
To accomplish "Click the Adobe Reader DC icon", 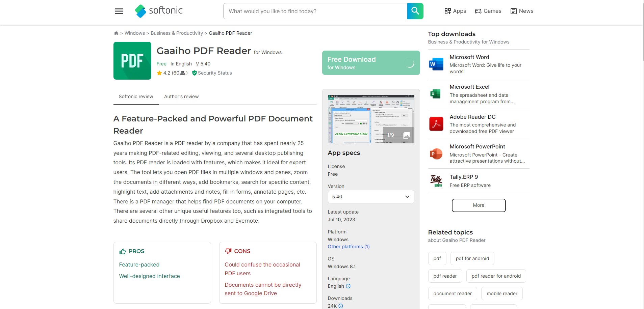I will (x=436, y=124).
